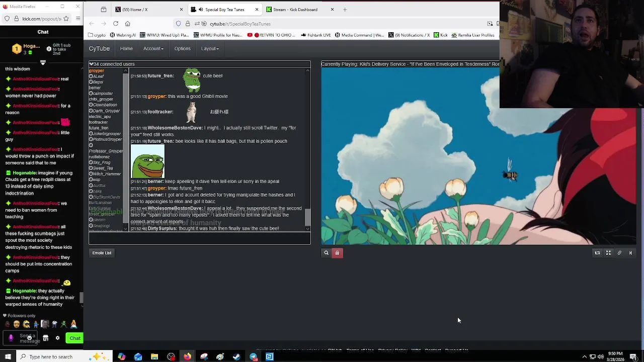Open Kick chat settings gear
The image size is (644, 362).
(57, 338)
